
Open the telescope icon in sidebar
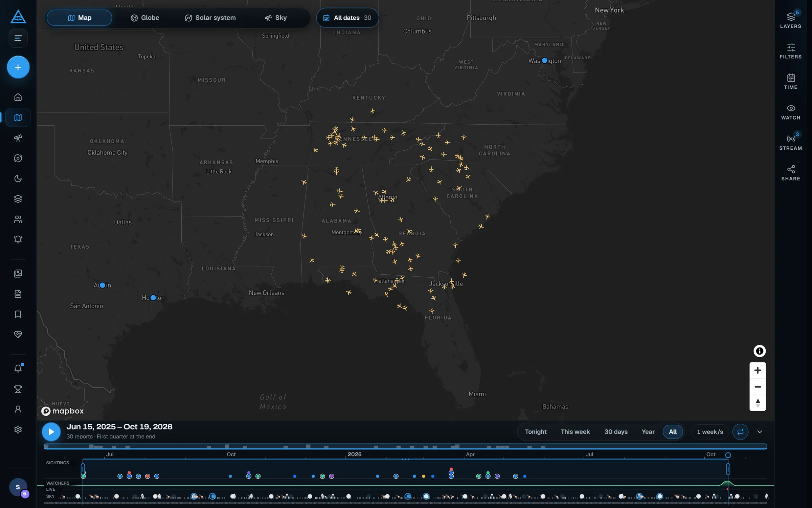coord(18,138)
